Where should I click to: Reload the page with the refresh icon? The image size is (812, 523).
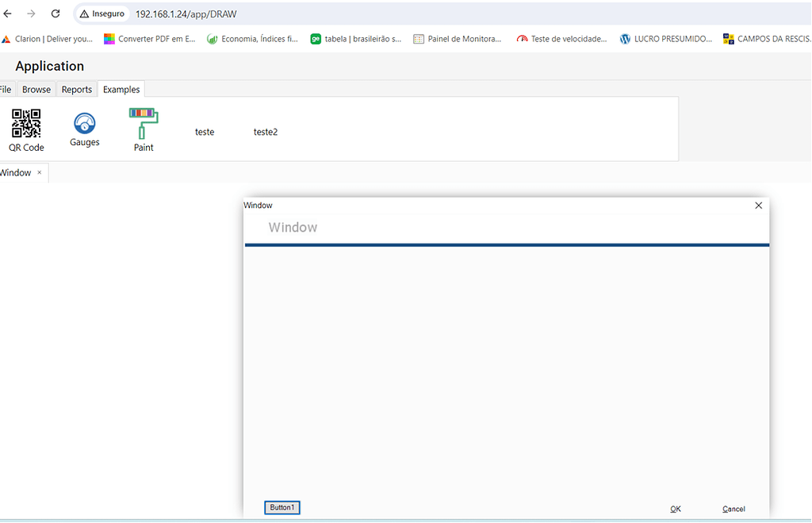click(55, 13)
